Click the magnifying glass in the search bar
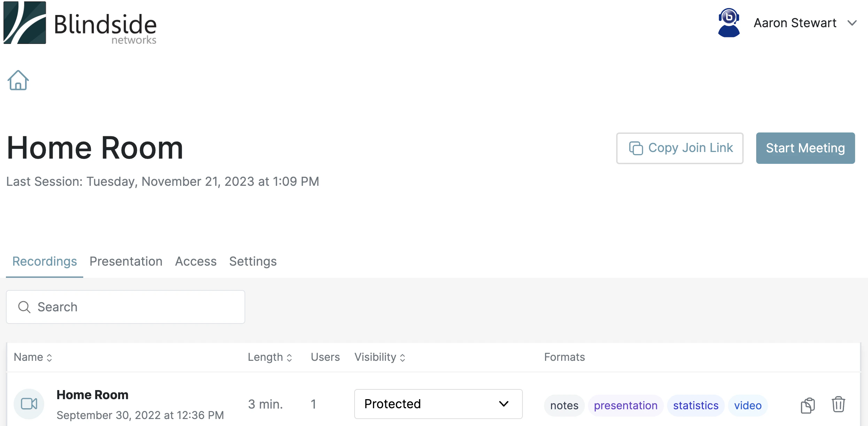Viewport: 868px width, 426px height. click(24, 307)
